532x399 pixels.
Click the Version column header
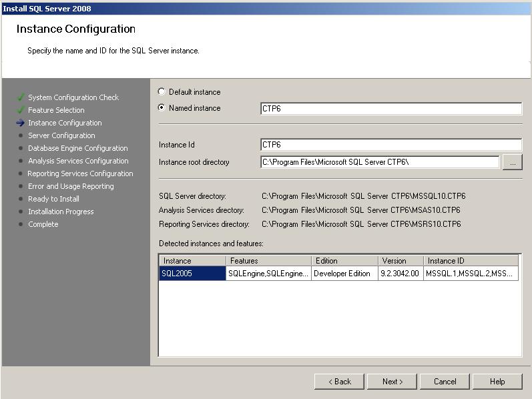click(401, 261)
